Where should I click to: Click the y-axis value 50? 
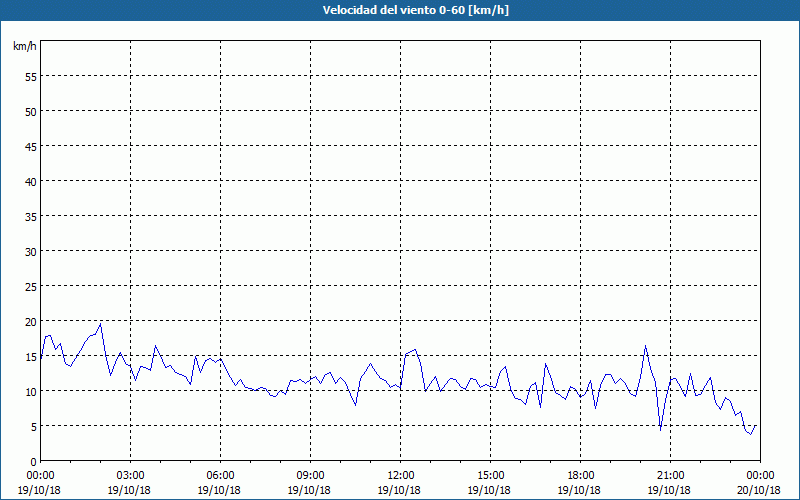[x=31, y=112]
